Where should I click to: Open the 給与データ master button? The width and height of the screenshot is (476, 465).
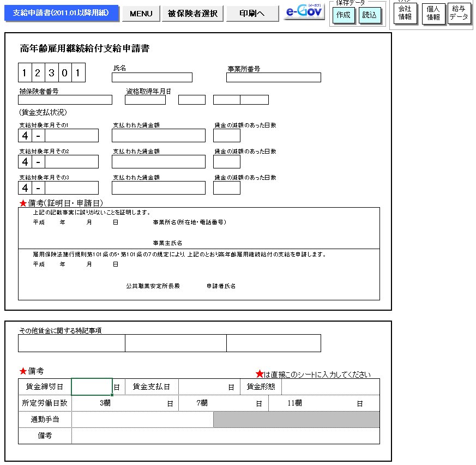coord(460,13)
